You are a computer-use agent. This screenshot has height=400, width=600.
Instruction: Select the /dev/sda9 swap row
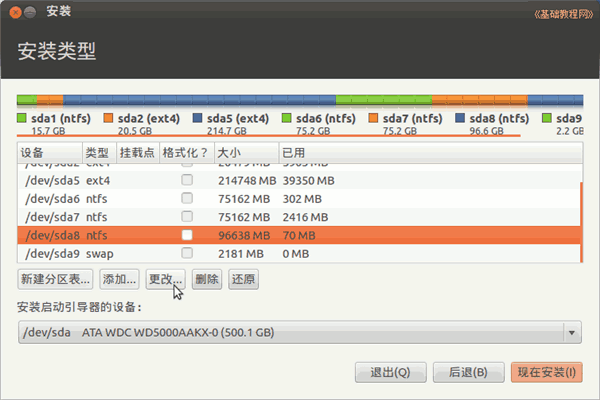299,253
